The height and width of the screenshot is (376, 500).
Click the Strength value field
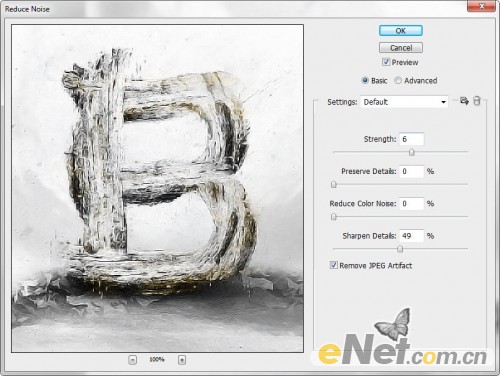[x=412, y=139]
